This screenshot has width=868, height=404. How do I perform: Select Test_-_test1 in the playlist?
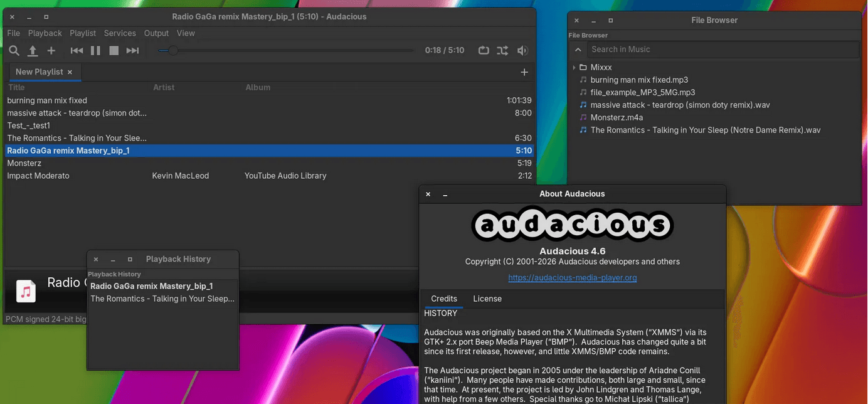point(269,125)
